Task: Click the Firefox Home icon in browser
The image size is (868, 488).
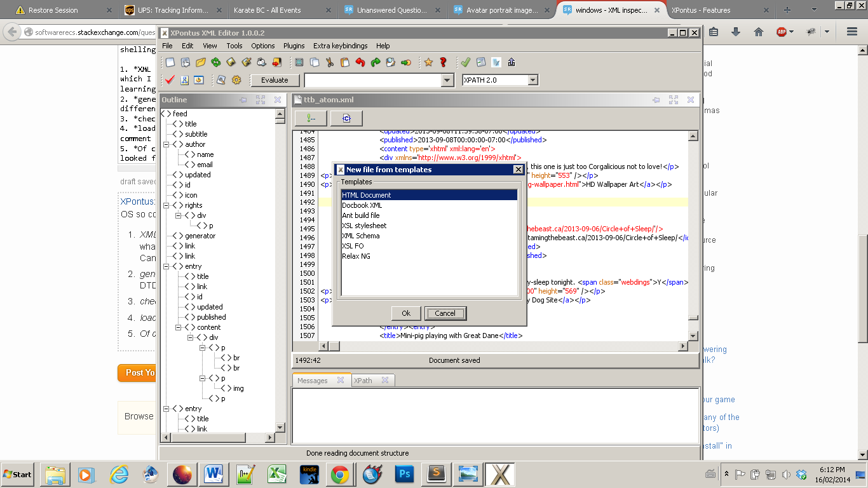Action: (758, 32)
